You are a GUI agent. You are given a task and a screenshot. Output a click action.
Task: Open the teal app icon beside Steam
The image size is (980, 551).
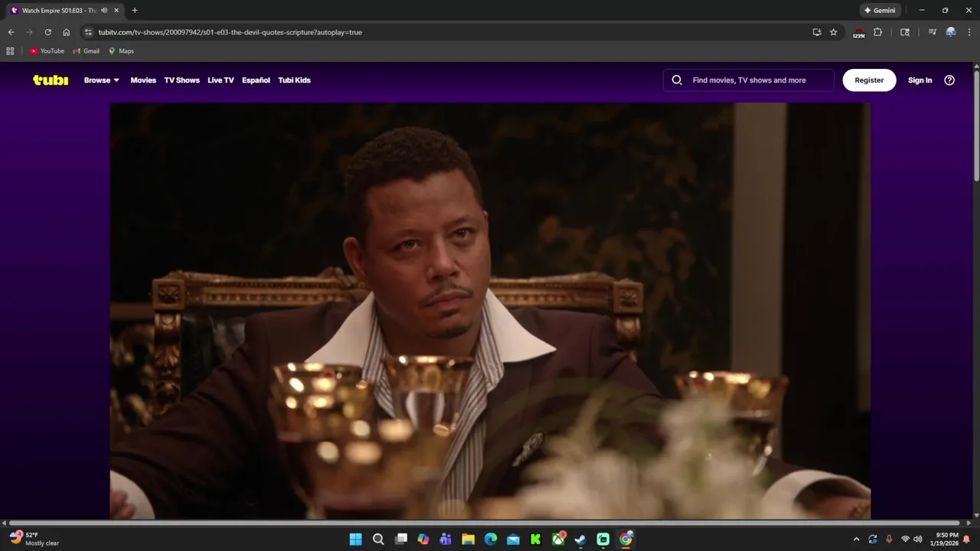(x=603, y=539)
